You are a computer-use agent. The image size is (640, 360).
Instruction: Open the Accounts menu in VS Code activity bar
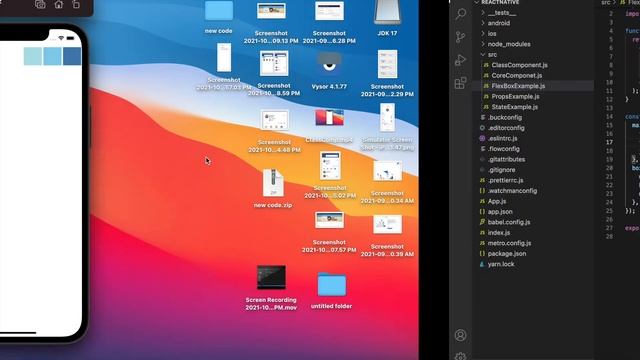[x=460, y=335]
